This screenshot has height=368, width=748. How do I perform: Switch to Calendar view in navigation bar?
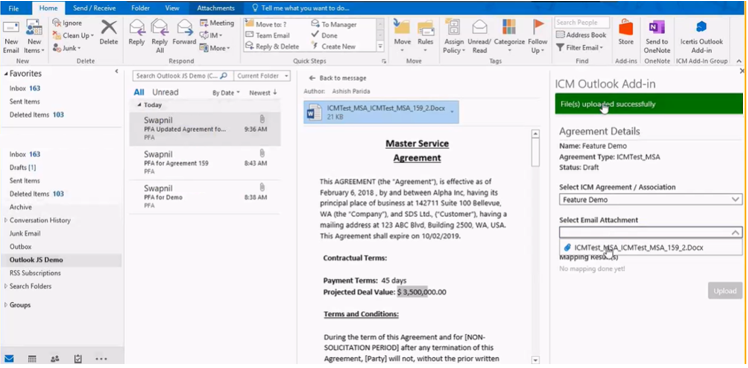point(32,358)
